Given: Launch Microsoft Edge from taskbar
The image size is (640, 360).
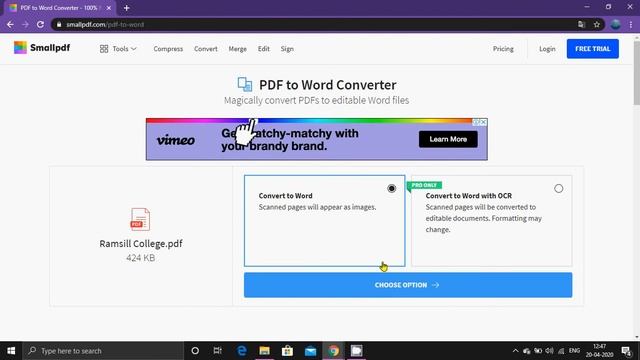Looking at the screenshot, I should point(242,351).
